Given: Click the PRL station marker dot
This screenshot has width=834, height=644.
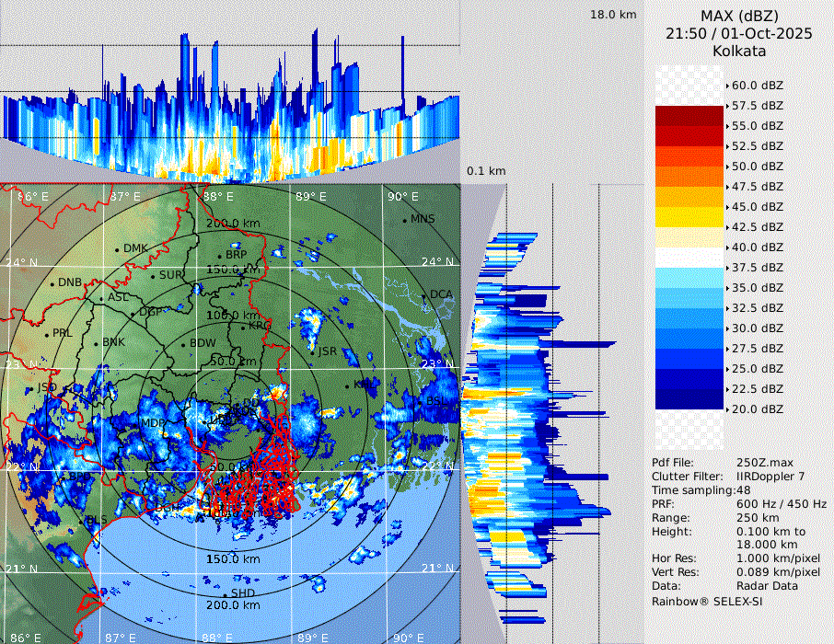Looking at the screenshot, I should pyautogui.click(x=47, y=334).
